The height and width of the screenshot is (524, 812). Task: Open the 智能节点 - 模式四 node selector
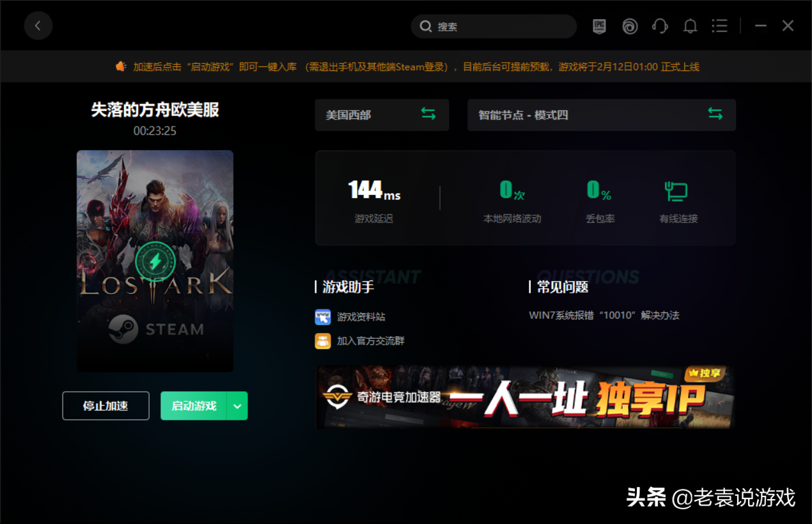575,115
